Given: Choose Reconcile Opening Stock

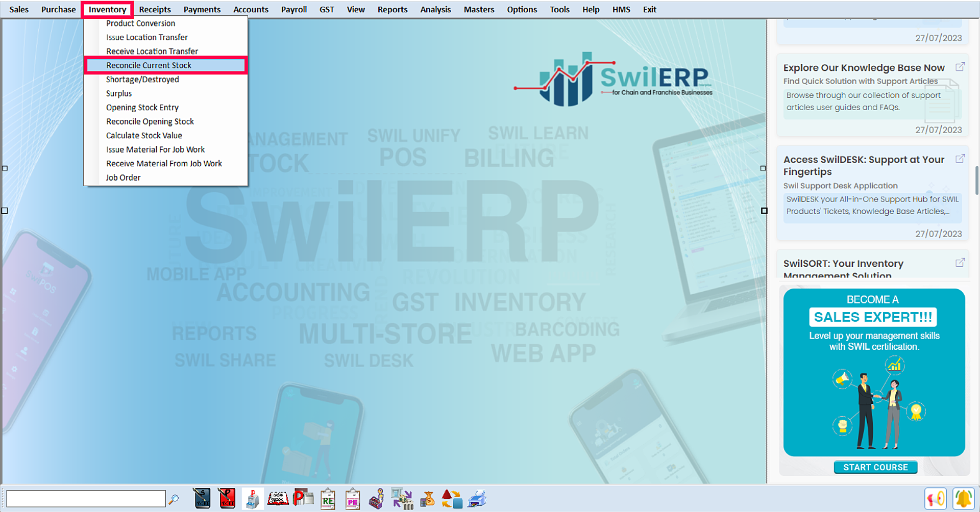Looking at the screenshot, I should pos(166,121).
